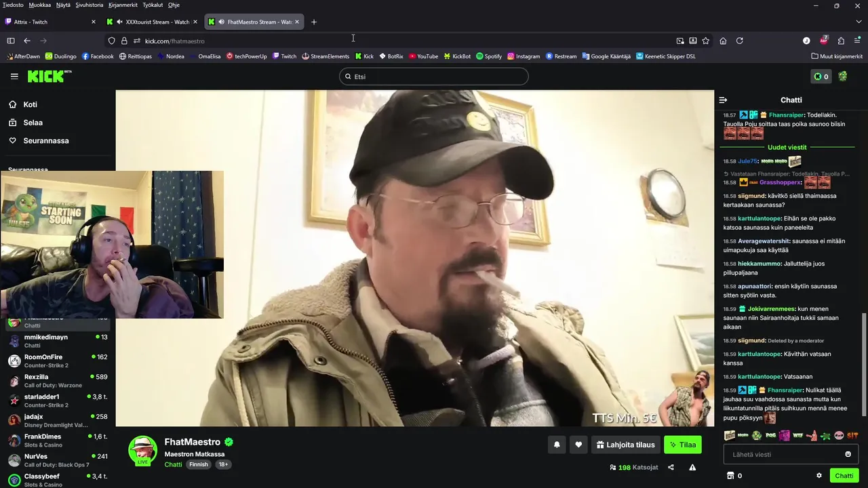Open the Muokkaa menu
Image resolution: width=868 pixels, height=488 pixels.
39,5
